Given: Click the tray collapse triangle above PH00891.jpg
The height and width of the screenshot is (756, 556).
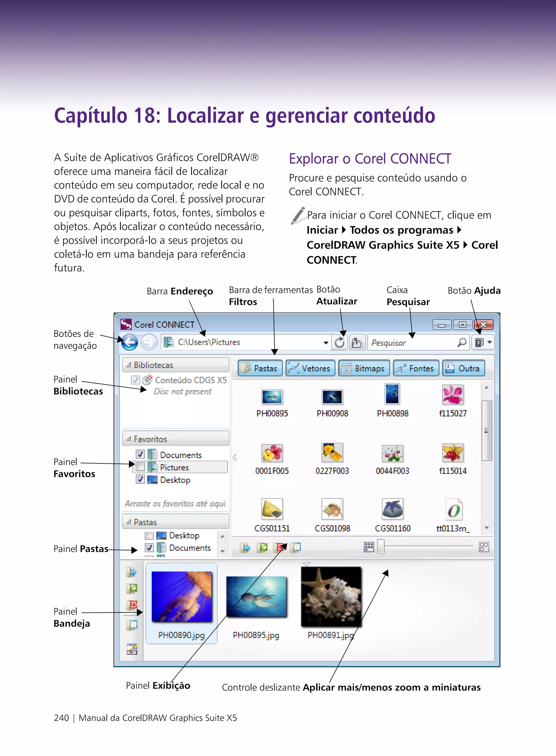Looking at the screenshot, I should point(306,564).
